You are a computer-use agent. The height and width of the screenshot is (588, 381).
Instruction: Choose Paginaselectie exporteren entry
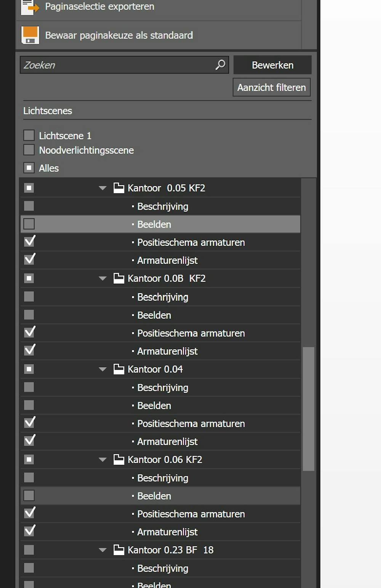(x=99, y=7)
